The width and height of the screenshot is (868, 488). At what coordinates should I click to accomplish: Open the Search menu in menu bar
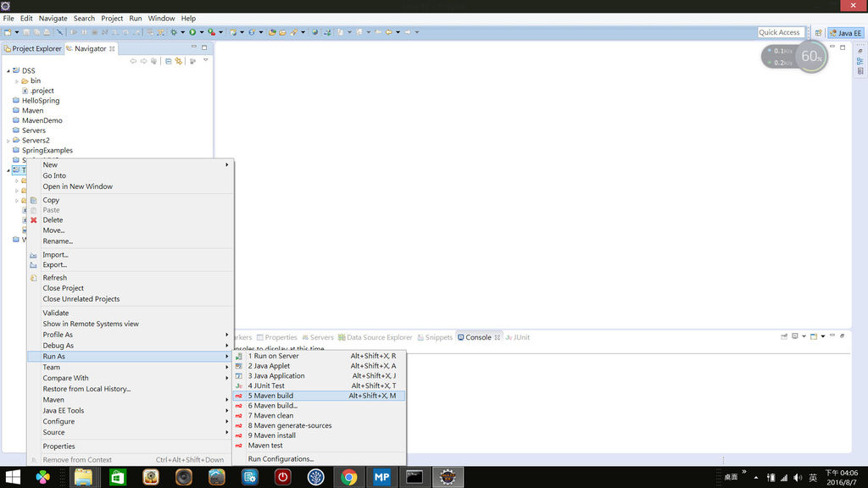(84, 19)
